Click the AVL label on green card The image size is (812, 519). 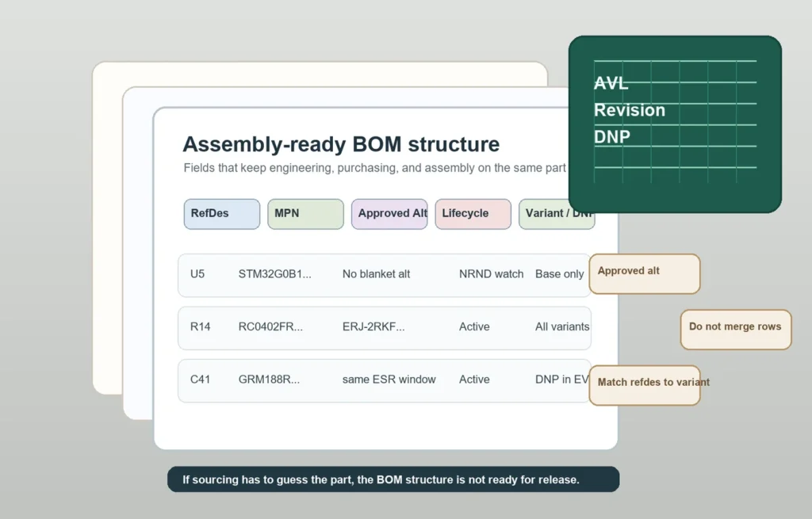(611, 83)
